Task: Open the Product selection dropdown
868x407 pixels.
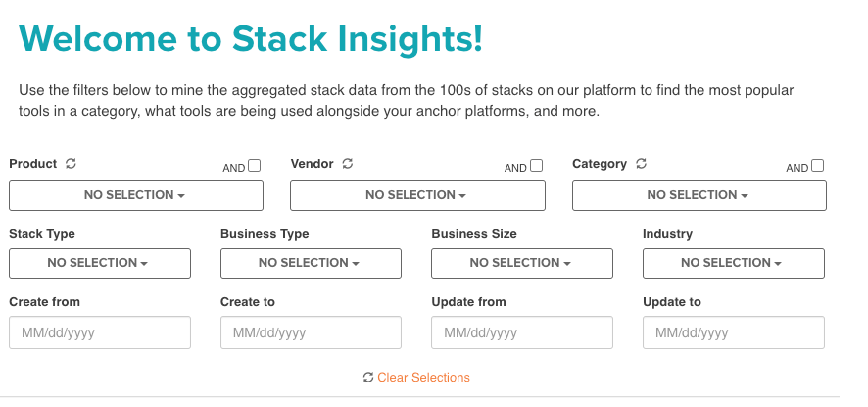Action: (136, 196)
